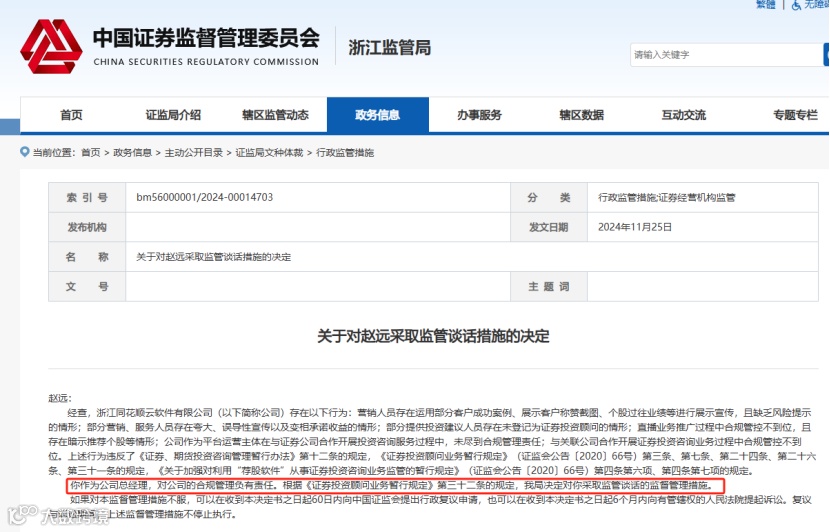Go to 首页 in the breadcrumb

tap(91, 152)
